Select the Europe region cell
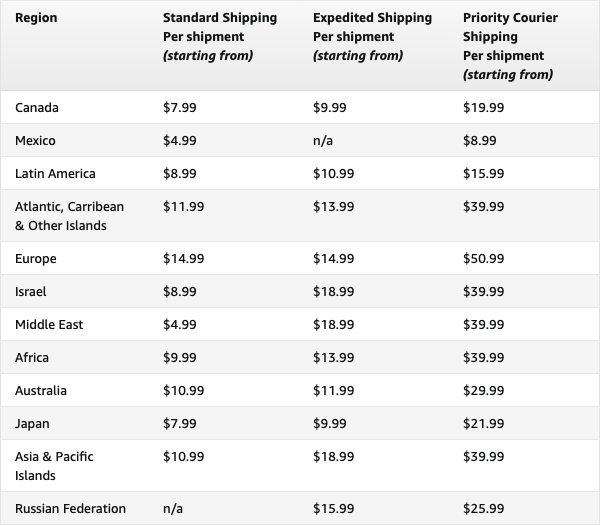The height and width of the screenshot is (526, 601). coord(36,259)
